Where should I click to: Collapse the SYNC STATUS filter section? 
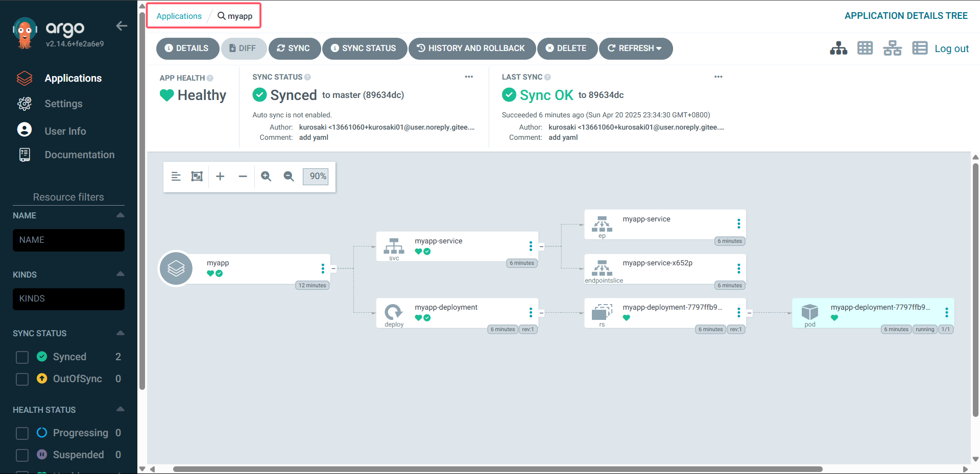[121, 333]
